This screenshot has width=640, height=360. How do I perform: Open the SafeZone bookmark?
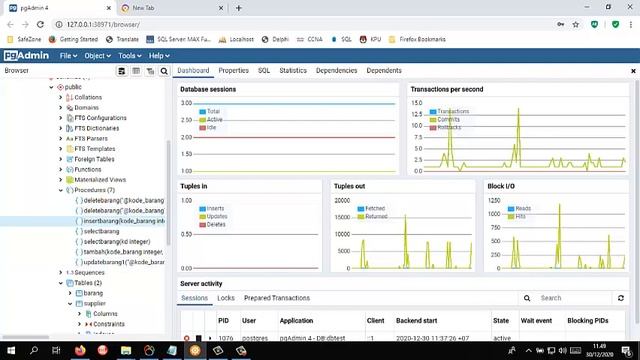(24, 39)
